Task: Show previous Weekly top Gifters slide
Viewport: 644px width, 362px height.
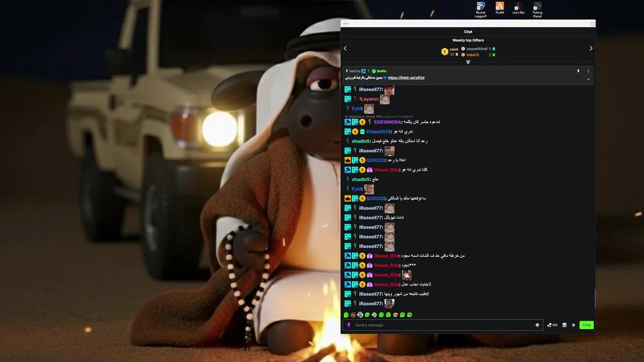Action: (345, 48)
